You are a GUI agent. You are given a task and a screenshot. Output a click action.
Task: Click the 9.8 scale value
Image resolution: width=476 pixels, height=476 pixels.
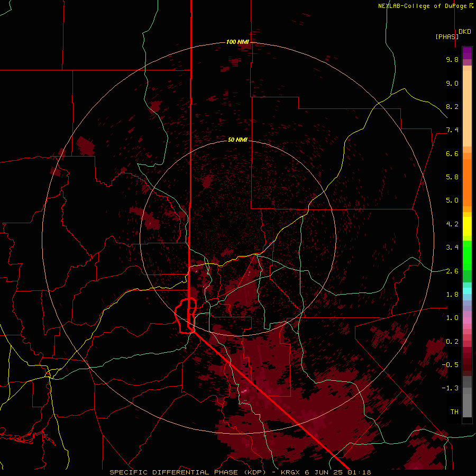(452, 59)
